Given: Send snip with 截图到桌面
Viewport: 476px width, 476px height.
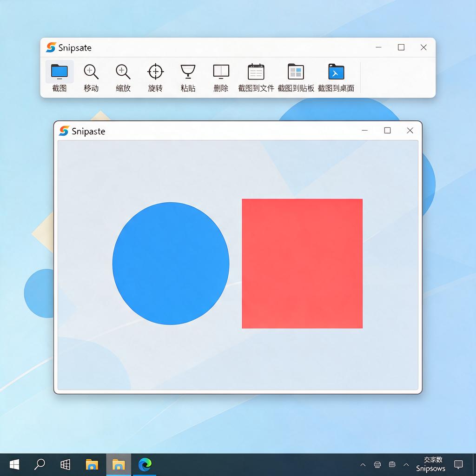Looking at the screenshot, I should pos(336,78).
